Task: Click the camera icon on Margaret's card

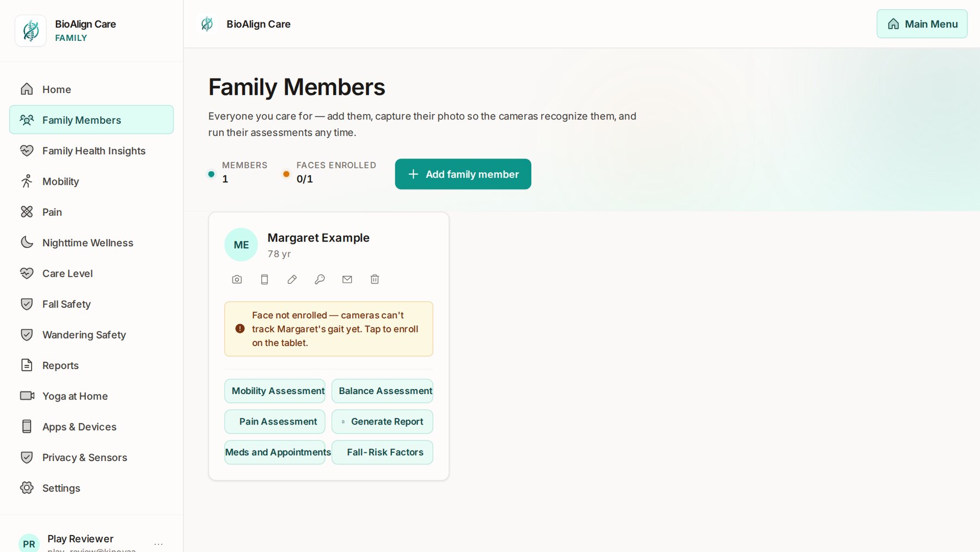Action: click(x=237, y=280)
